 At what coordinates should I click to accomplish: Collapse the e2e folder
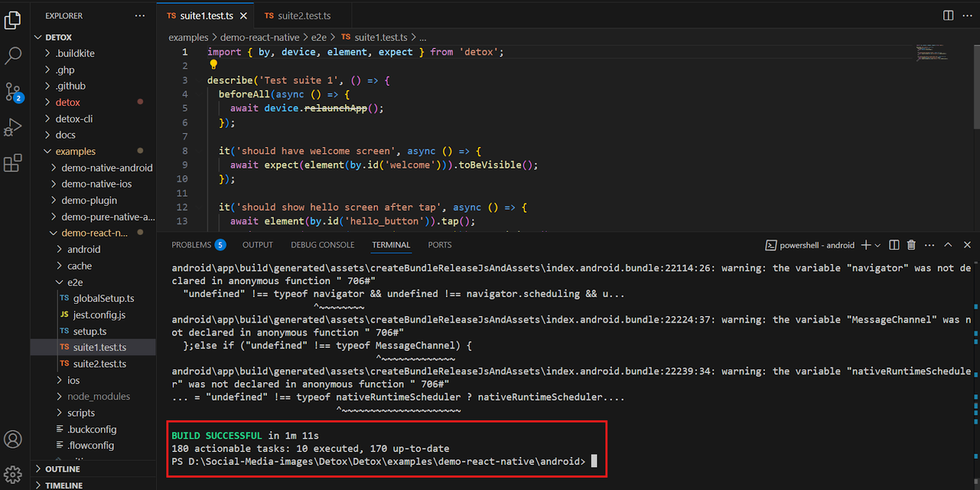[x=93, y=282]
